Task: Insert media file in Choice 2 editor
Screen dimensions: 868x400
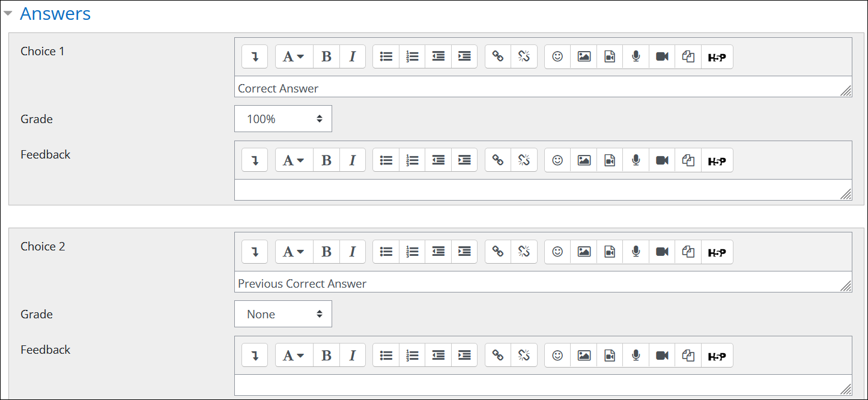Action: pos(610,252)
